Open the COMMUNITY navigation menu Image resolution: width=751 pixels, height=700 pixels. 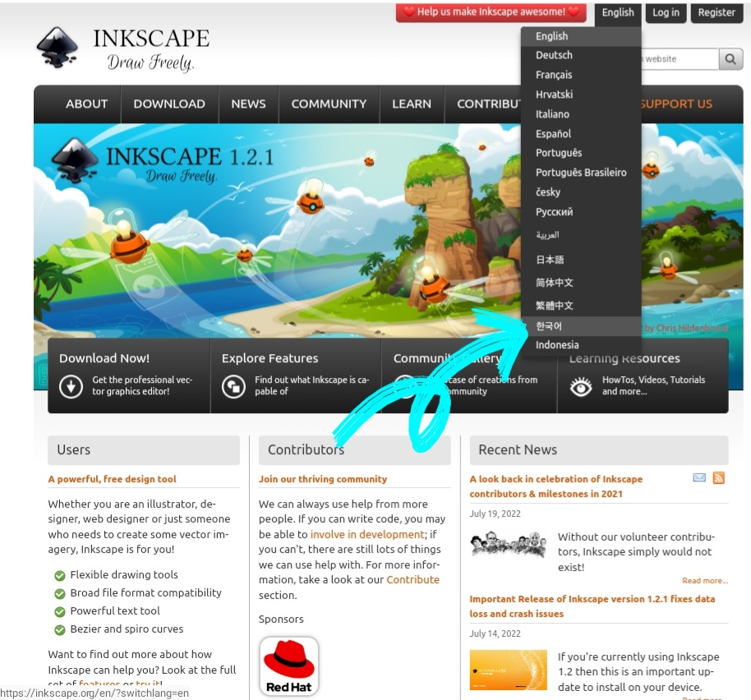[329, 104]
